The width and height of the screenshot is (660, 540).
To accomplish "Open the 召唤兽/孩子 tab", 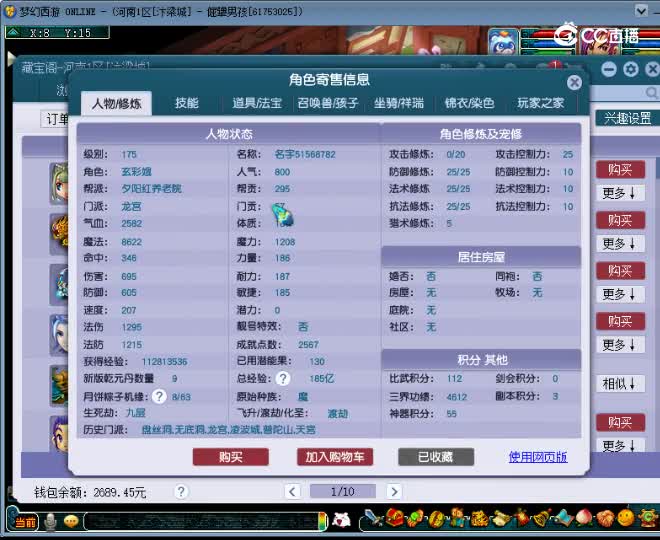I will (327, 103).
